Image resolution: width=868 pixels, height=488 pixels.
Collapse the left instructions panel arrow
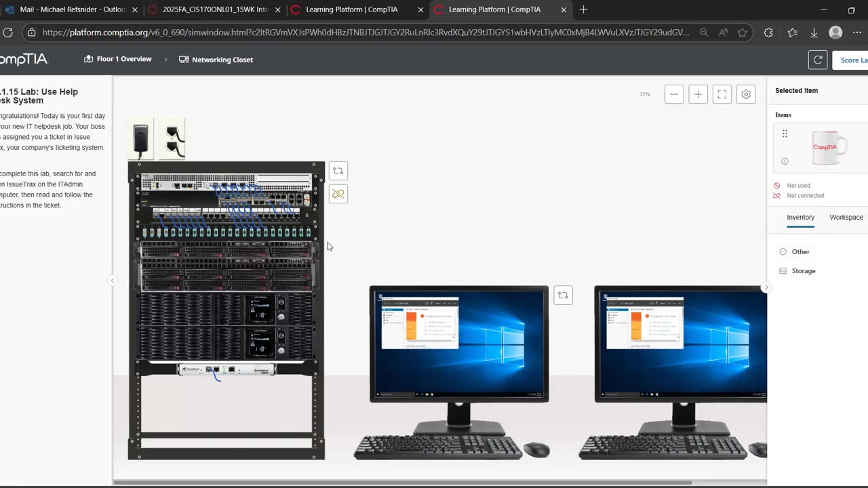113,280
